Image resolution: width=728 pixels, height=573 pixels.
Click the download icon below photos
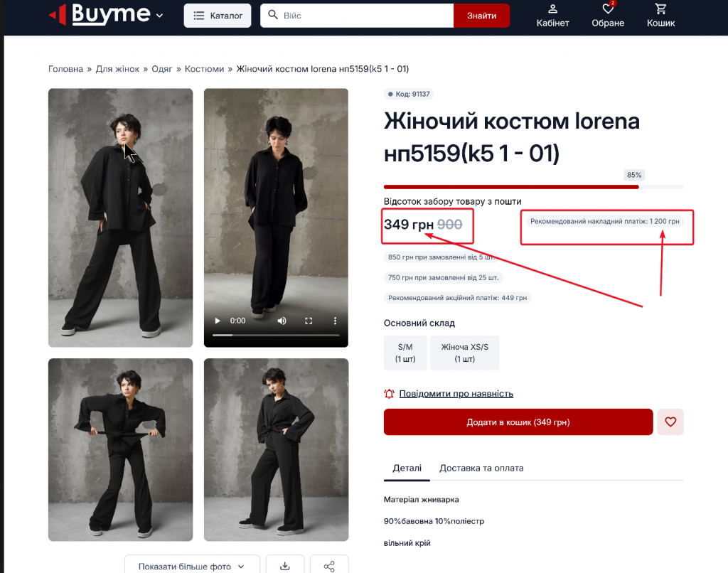(285, 566)
